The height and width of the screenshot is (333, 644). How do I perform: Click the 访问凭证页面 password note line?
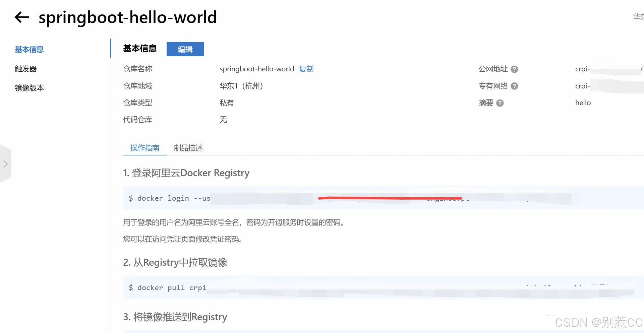(183, 239)
